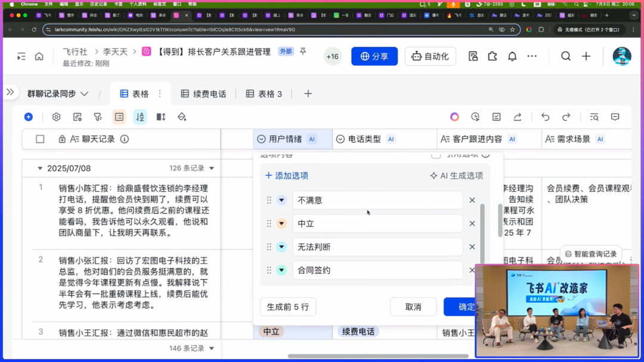
Task: Open color swatch for 中立 option
Action: tap(281, 224)
